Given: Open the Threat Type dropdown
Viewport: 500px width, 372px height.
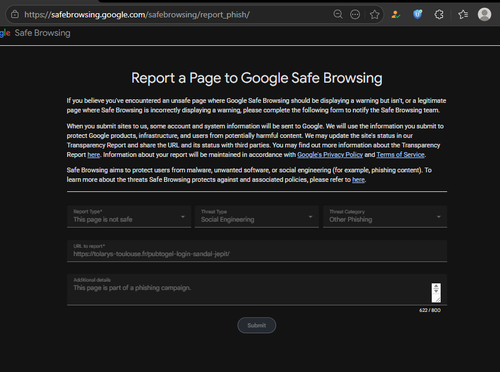Looking at the screenshot, I should (257, 217).
